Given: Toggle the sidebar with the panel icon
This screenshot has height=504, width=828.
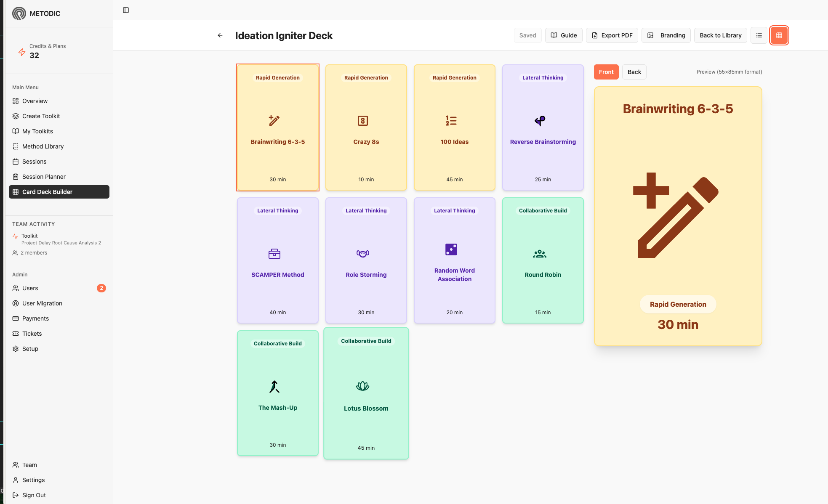Looking at the screenshot, I should [x=126, y=10].
